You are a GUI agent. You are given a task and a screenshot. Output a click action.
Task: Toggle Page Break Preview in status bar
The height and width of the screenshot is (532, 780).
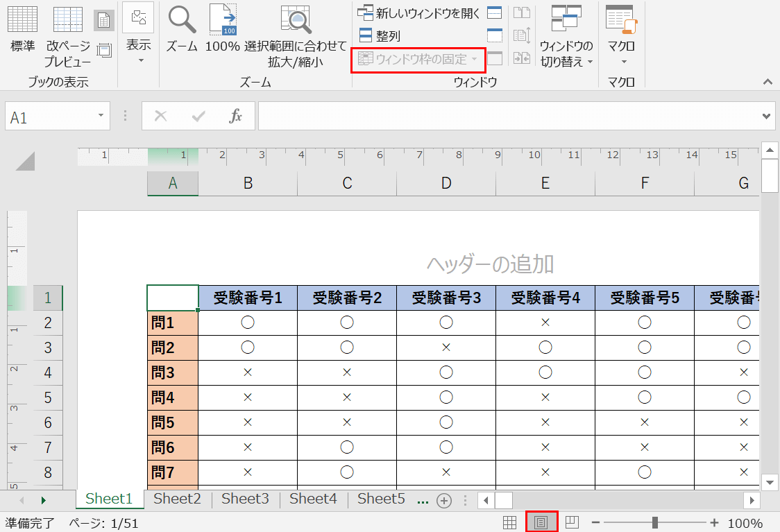tap(573, 523)
